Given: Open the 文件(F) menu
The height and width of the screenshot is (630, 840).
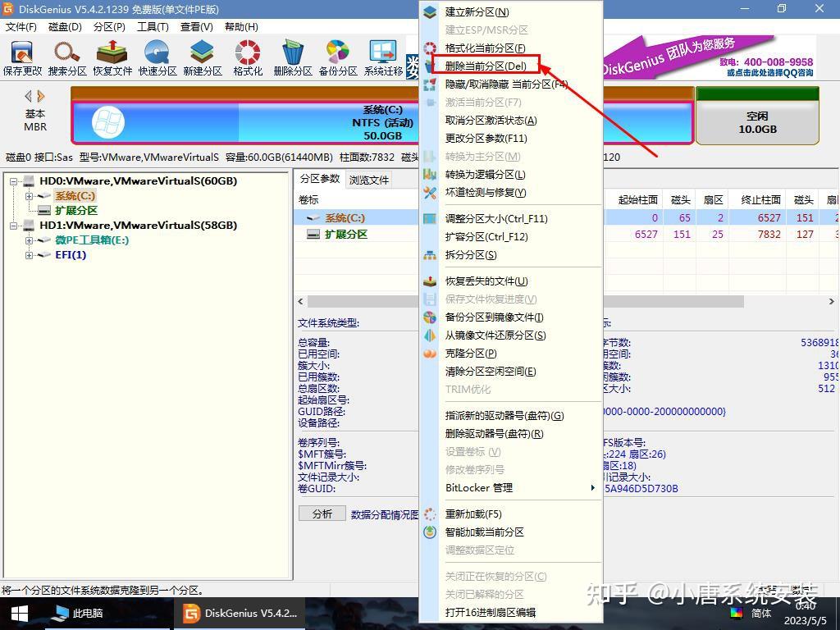Looking at the screenshot, I should coord(21,27).
